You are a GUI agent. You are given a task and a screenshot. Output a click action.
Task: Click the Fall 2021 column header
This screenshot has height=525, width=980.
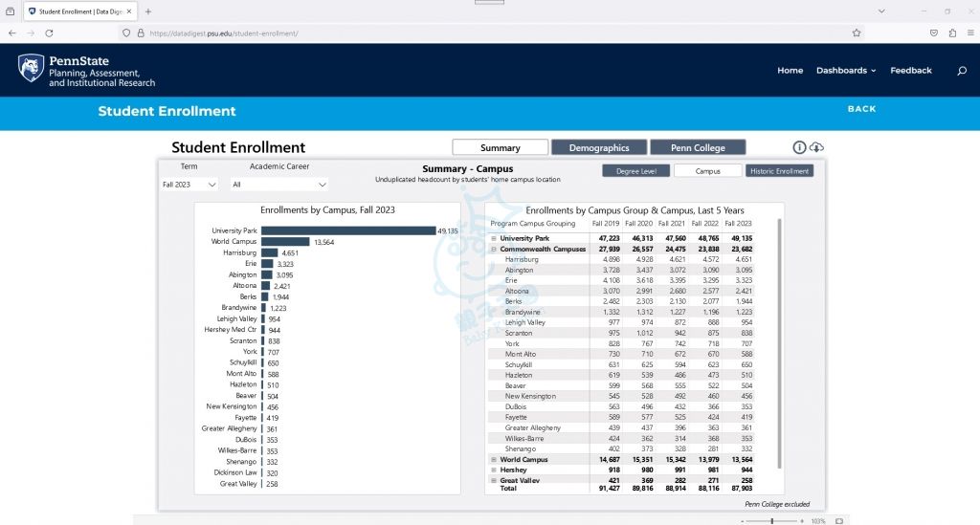point(672,224)
